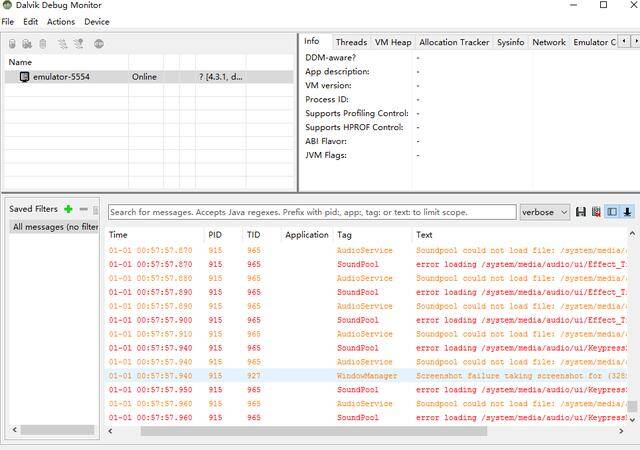
Task: Click the Dump HPROF file icon
Action: tap(27, 44)
